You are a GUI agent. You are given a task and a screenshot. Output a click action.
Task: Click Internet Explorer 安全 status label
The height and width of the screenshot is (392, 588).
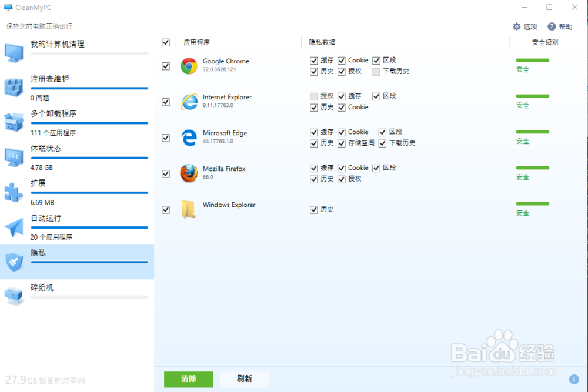(522, 105)
